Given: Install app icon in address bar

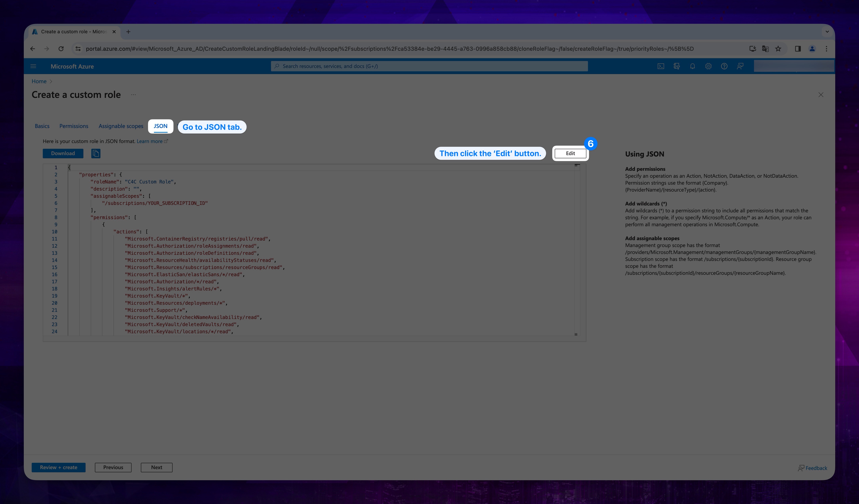Looking at the screenshot, I should (x=753, y=49).
